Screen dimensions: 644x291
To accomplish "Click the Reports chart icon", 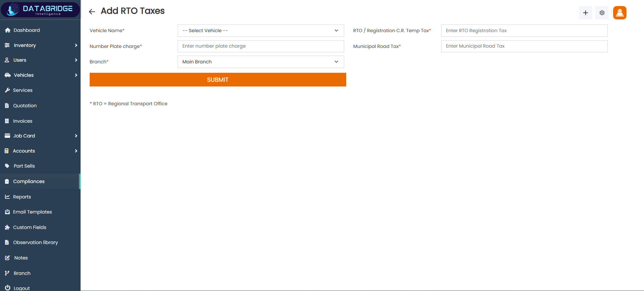I will pyautogui.click(x=7, y=197).
